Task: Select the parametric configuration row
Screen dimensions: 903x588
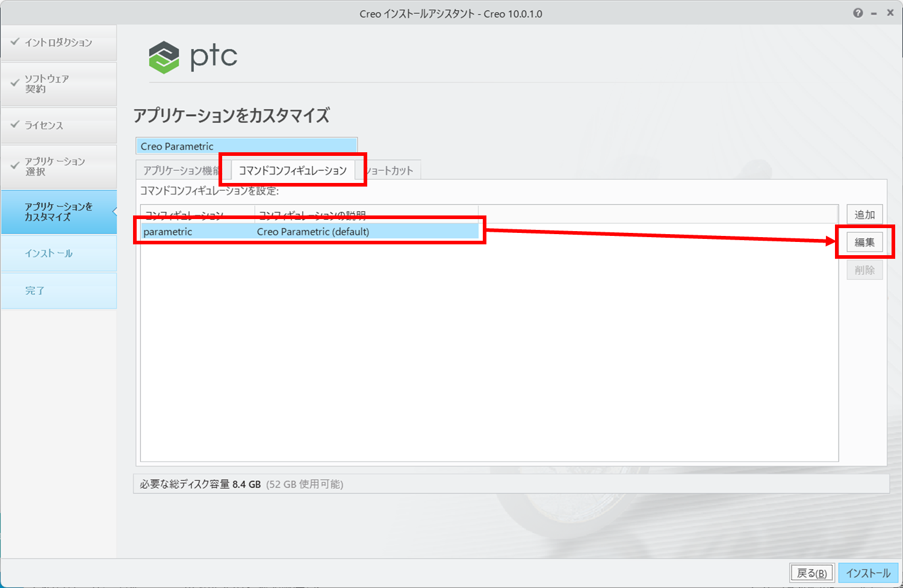Action: [x=309, y=232]
